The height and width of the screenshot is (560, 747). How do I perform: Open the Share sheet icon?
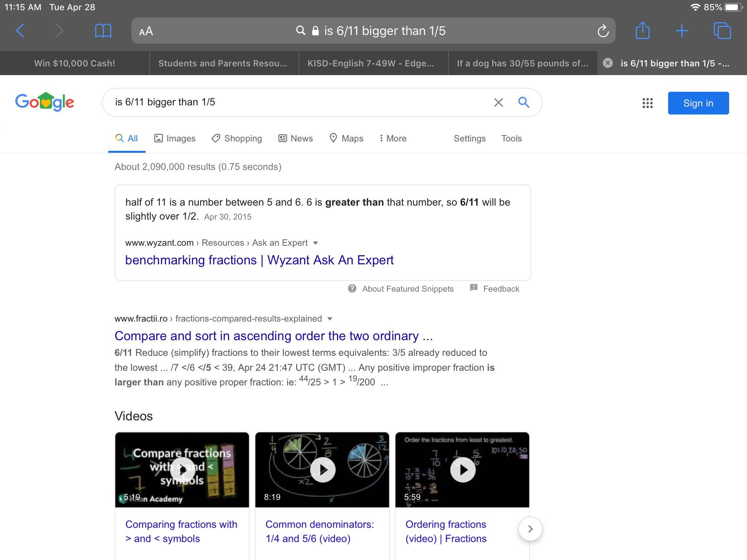coord(642,30)
